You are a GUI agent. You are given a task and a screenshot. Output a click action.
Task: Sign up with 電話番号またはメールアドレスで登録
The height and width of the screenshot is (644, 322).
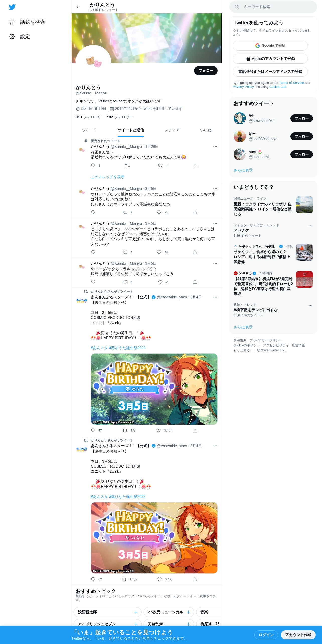coord(270,72)
